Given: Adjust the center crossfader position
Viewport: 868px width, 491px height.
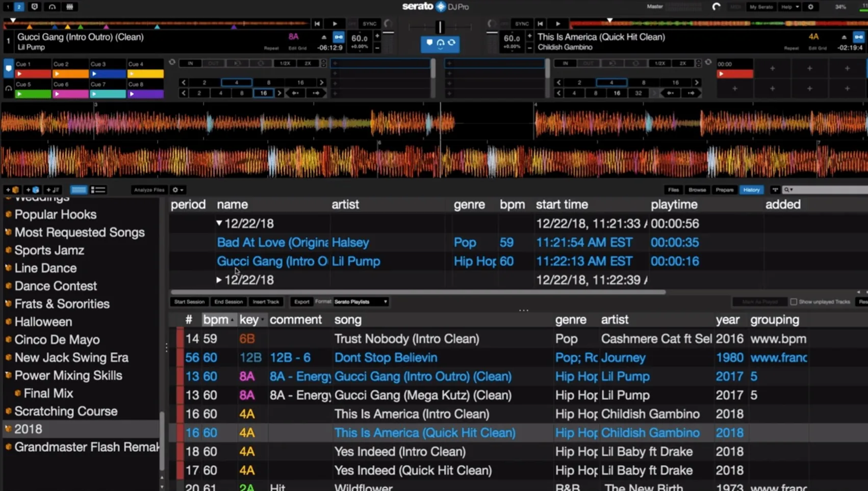Looking at the screenshot, I should click(440, 27).
